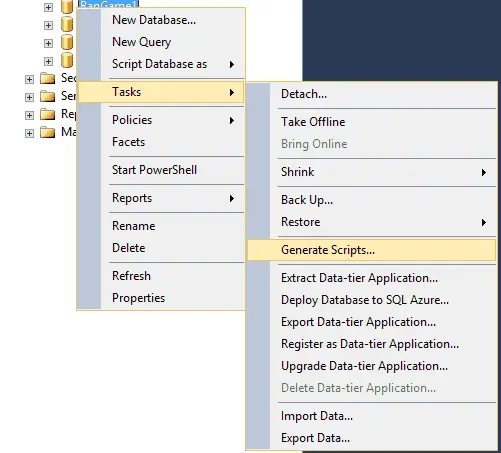Open the Restore submenu
The height and width of the screenshot is (453, 501).
371,222
